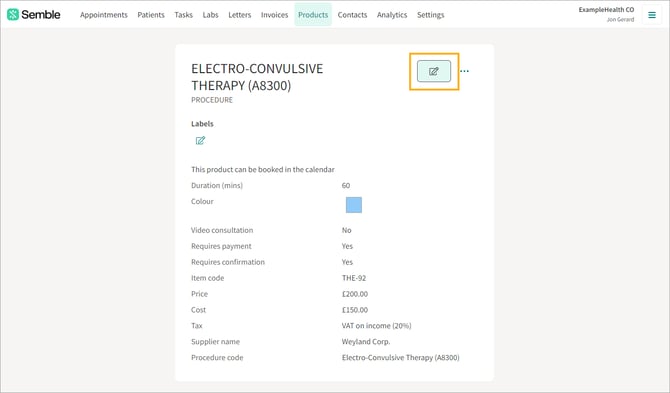Open Settings in the navigation bar
This screenshot has width=670, height=393.
point(430,15)
